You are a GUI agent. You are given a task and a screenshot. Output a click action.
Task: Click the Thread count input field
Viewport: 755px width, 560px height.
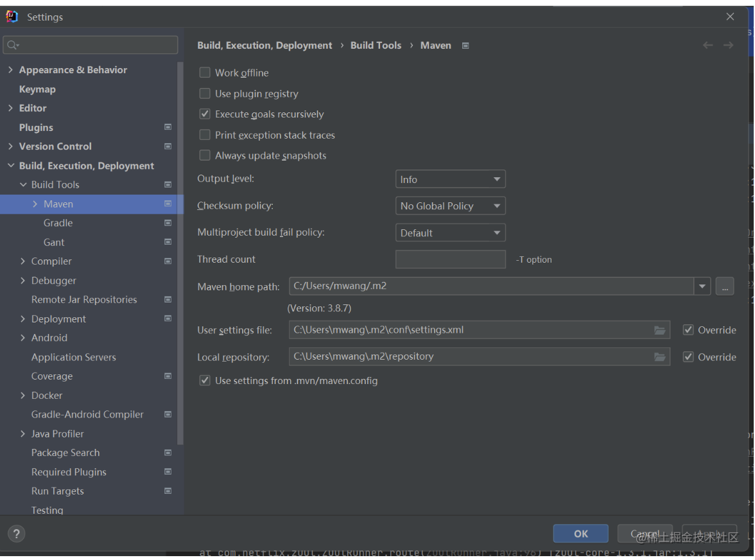click(x=450, y=259)
